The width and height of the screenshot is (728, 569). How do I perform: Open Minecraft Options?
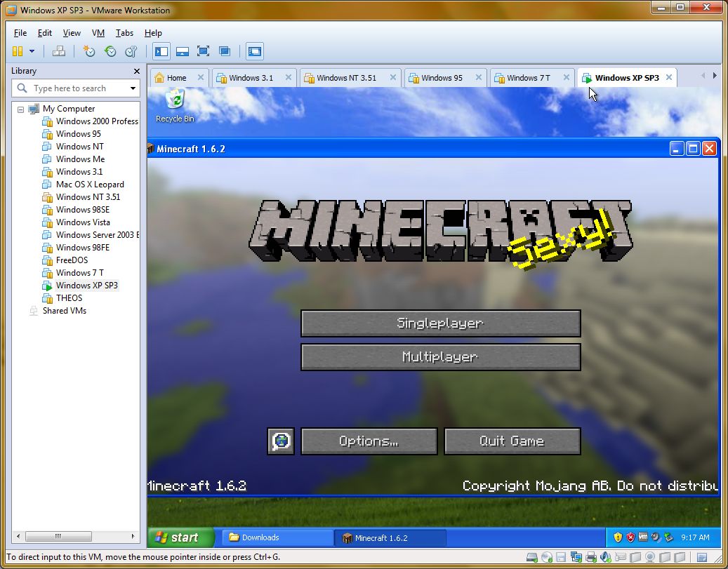pyautogui.click(x=369, y=441)
